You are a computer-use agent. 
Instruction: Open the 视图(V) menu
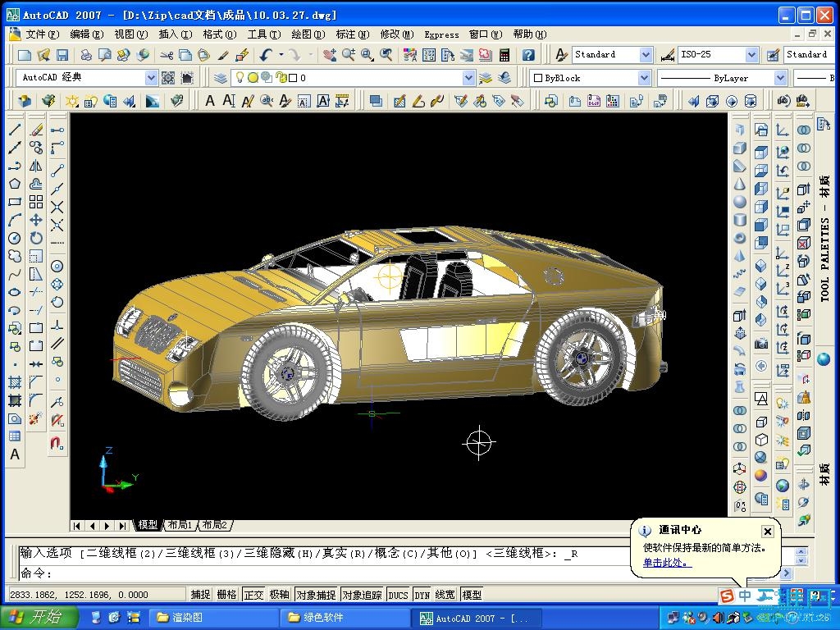pos(130,34)
